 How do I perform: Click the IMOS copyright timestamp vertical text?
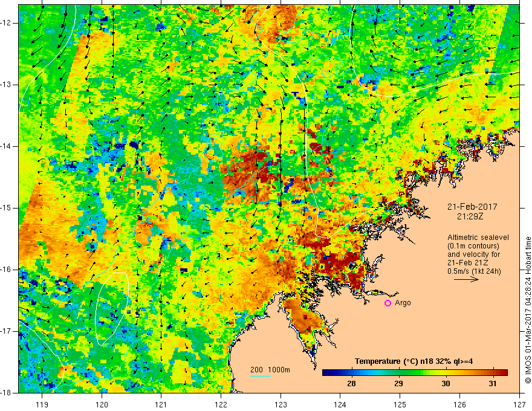528,311
